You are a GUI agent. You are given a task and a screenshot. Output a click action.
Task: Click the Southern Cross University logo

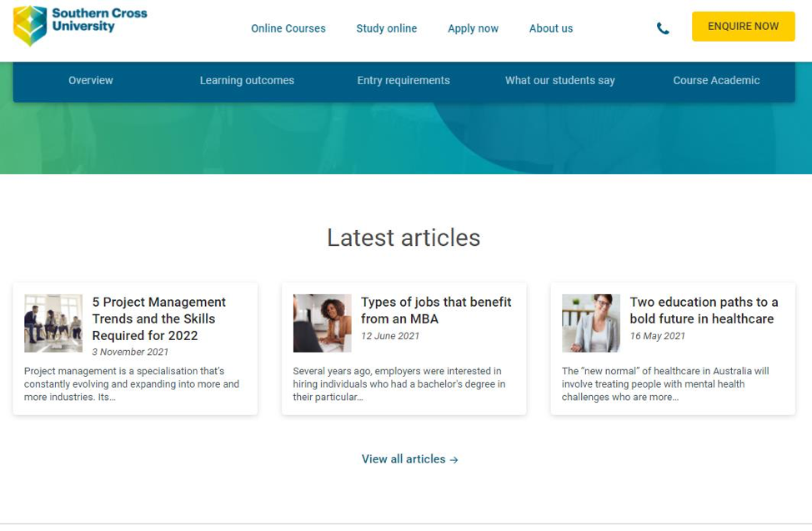tap(80, 25)
